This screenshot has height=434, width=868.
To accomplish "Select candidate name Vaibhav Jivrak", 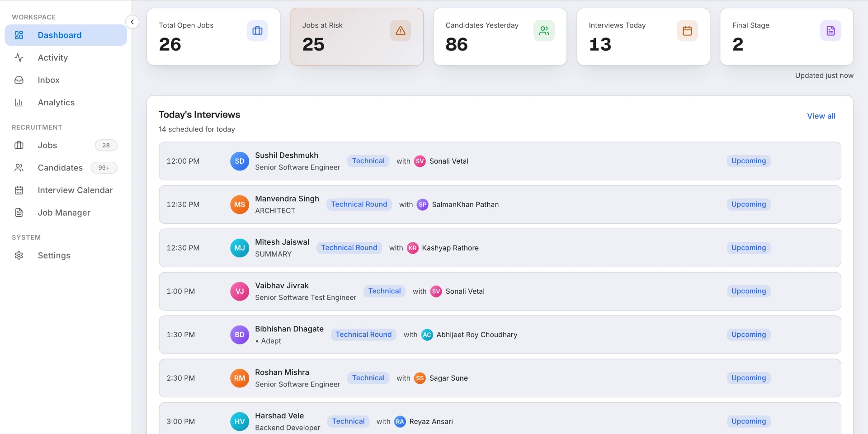I will [x=282, y=285].
